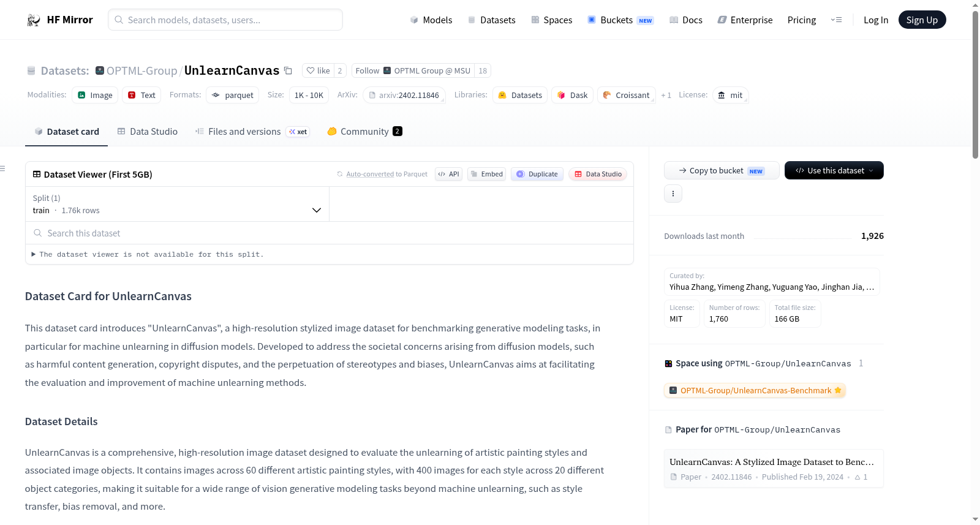Follow OPTML Group @ MSU
This screenshot has height=525, width=980.
413,70
